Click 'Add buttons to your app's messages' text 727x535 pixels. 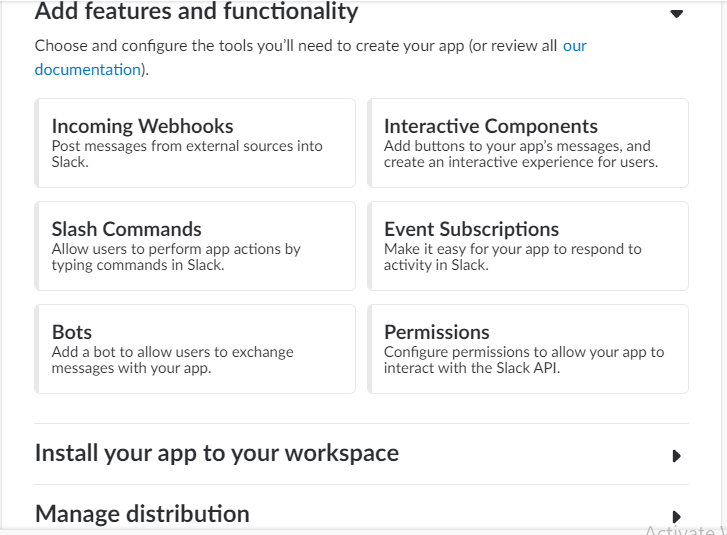(x=521, y=154)
